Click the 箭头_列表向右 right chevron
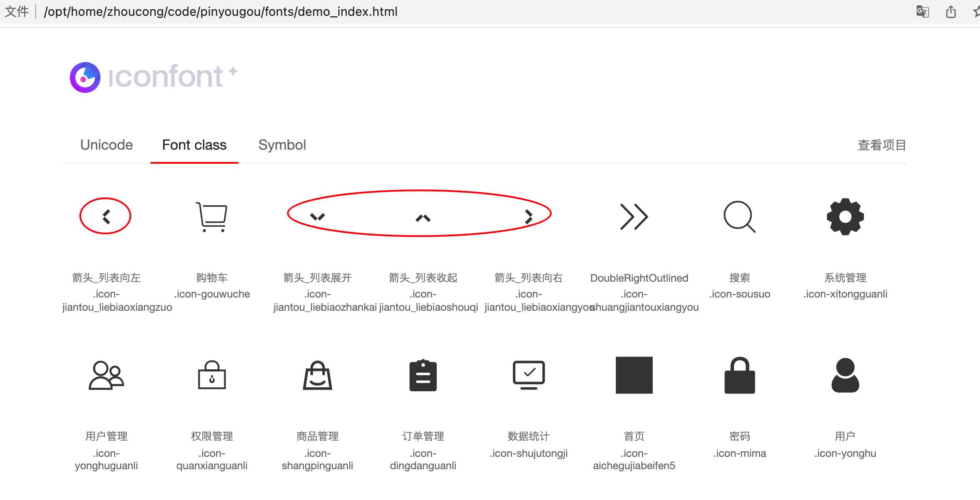 point(529,216)
